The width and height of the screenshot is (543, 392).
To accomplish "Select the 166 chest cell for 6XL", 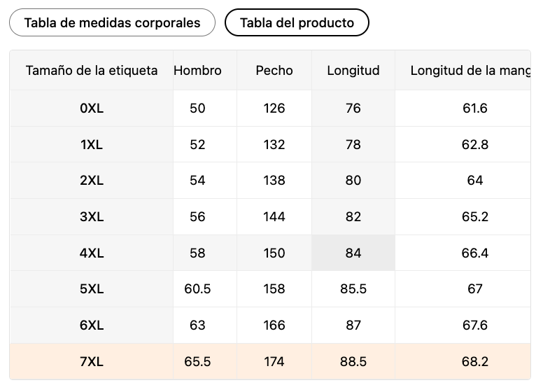I will click(x=274, y=325).
